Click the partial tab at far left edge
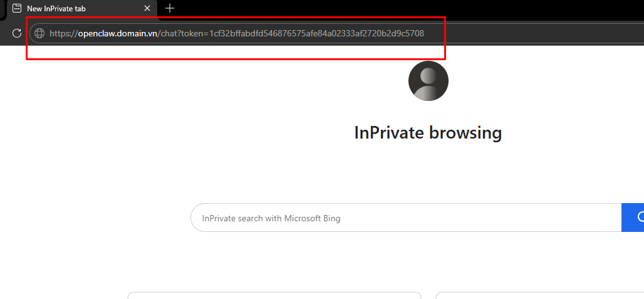 click(3, 9)
